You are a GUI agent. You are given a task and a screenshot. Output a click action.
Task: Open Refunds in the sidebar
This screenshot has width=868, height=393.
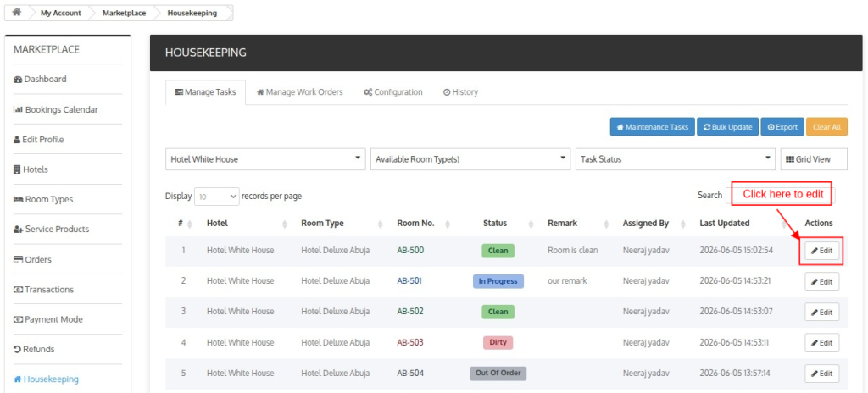click(34, 349)
